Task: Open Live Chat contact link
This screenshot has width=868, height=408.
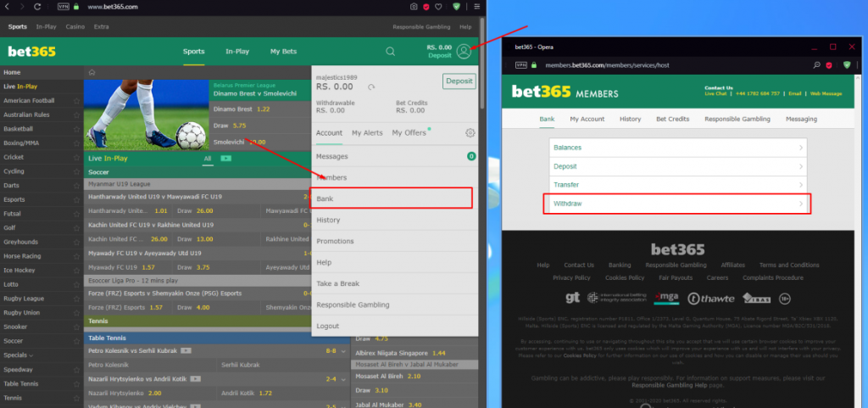Action: tap(715, 93)
